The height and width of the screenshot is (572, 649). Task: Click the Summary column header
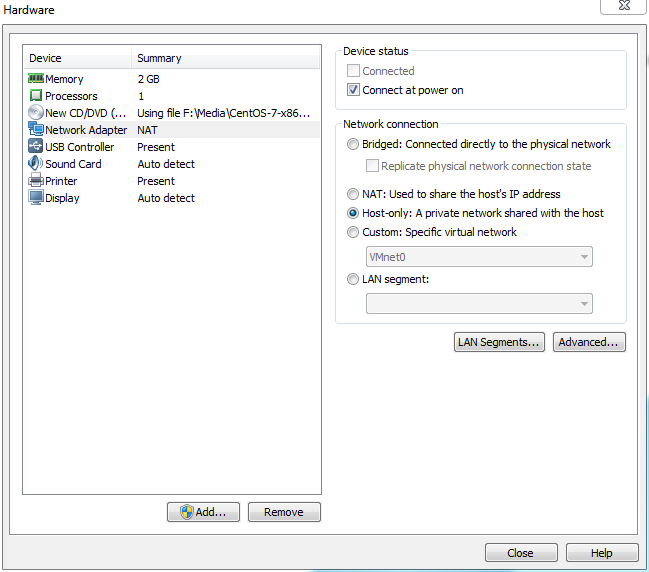[226, 58]
